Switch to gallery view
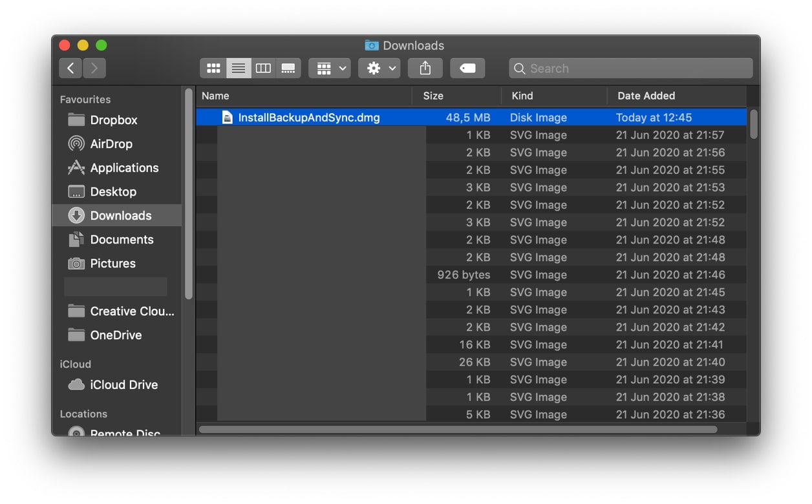812x504 pixels. (287, 68)
